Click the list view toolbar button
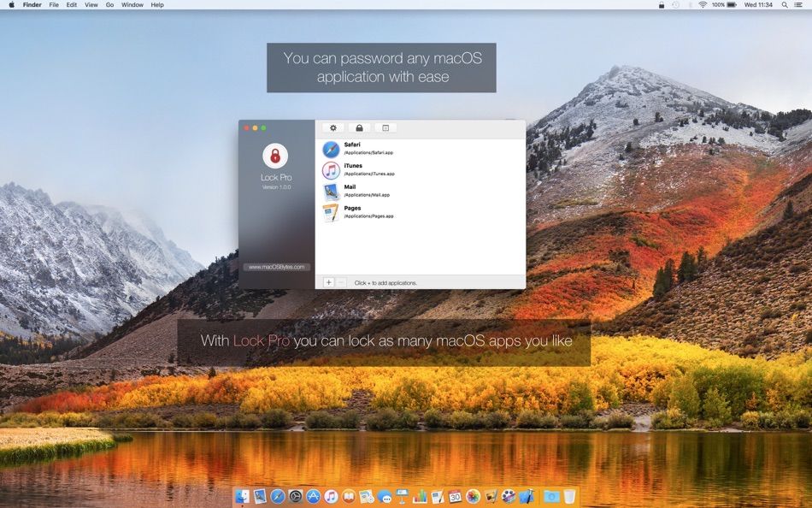The height and width of the screenshot is (508, 812). point(385,128)
